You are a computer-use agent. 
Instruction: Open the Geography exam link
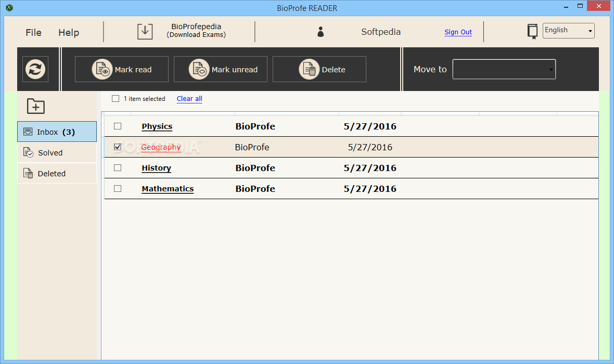(161, 147)
